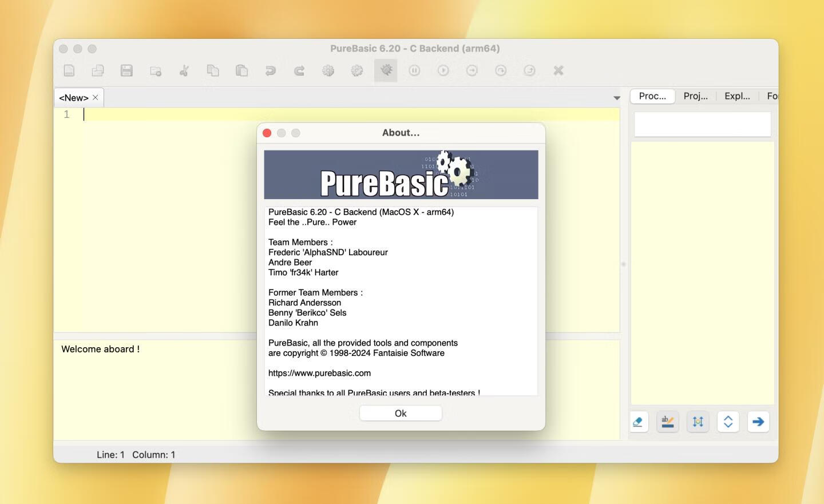824x504 pixels.
Task: Open the tab list dropdown arrow
Action: [616, 98]
